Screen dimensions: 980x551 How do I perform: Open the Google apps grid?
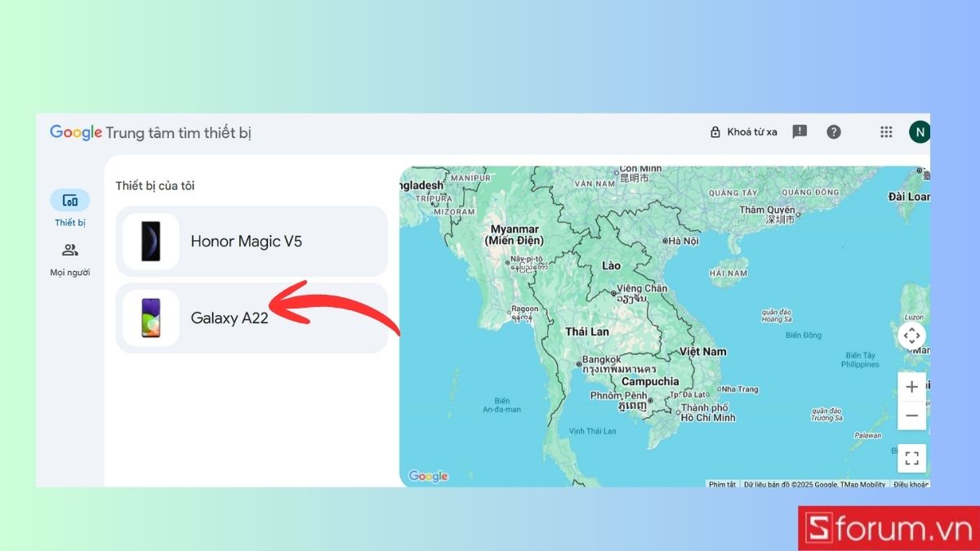tap(886, 131)
